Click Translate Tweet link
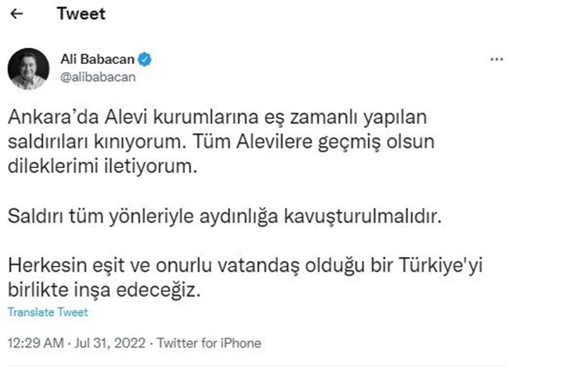This screenshot has height=392, width=563. tap(48, 312)
